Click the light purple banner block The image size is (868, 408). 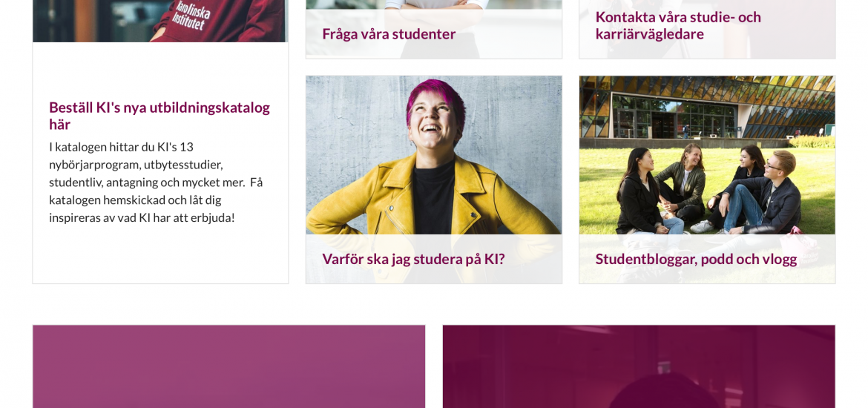(x=228, y=366)
